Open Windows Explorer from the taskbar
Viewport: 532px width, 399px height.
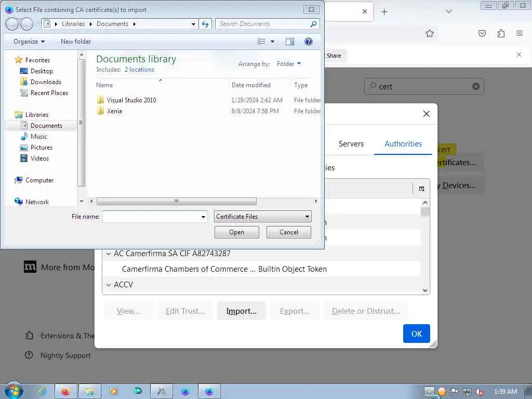pos(90,392)
